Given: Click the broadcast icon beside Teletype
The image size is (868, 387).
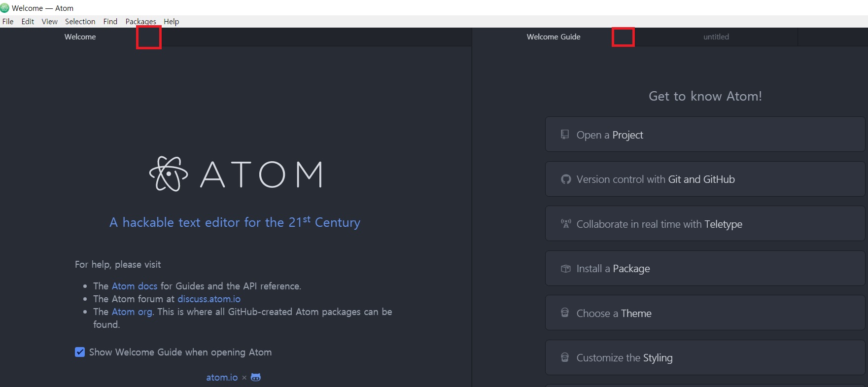Looking at the screenshot, I should click(566, 224).
